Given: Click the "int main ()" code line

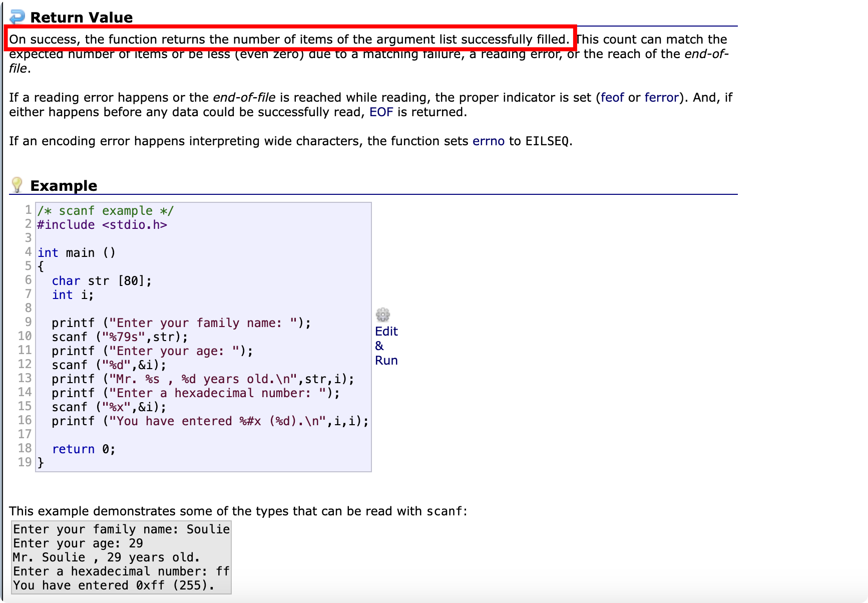Looking at the screenshot, I should pos(77,253).
